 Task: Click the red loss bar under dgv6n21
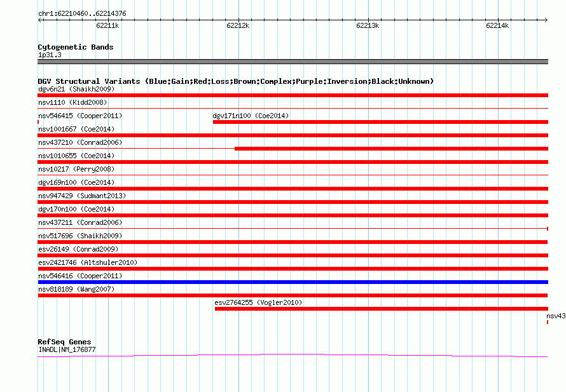tap(293, 95)
